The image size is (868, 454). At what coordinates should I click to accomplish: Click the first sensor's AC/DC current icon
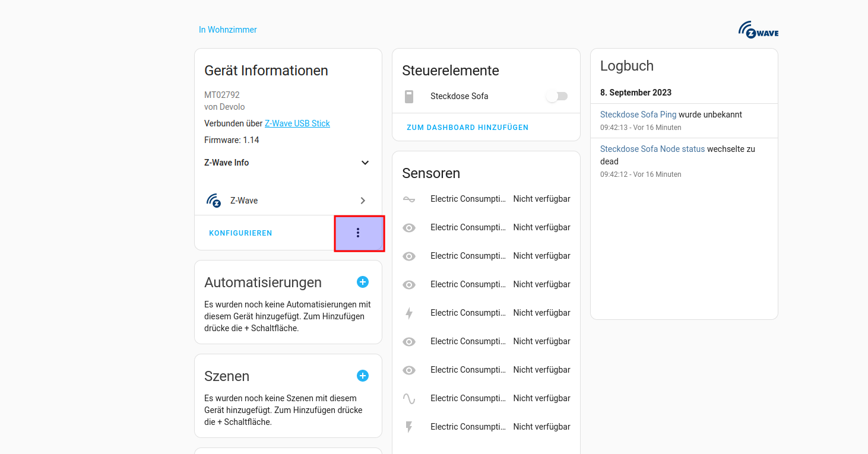(409, 199)
